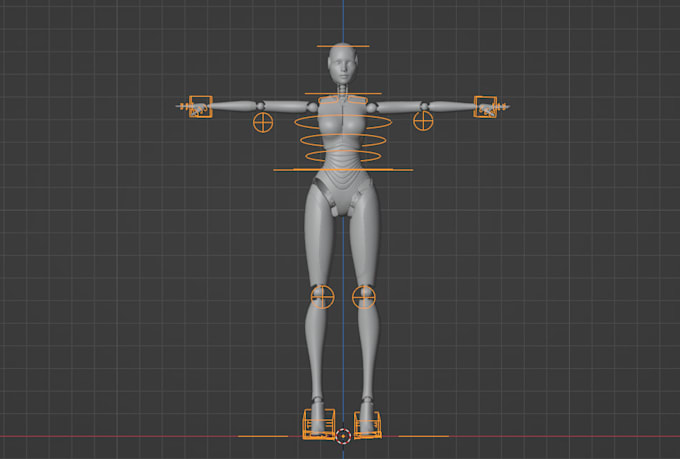Select the middle spine ring control
The image size is (680, 459).
point(343,140)
